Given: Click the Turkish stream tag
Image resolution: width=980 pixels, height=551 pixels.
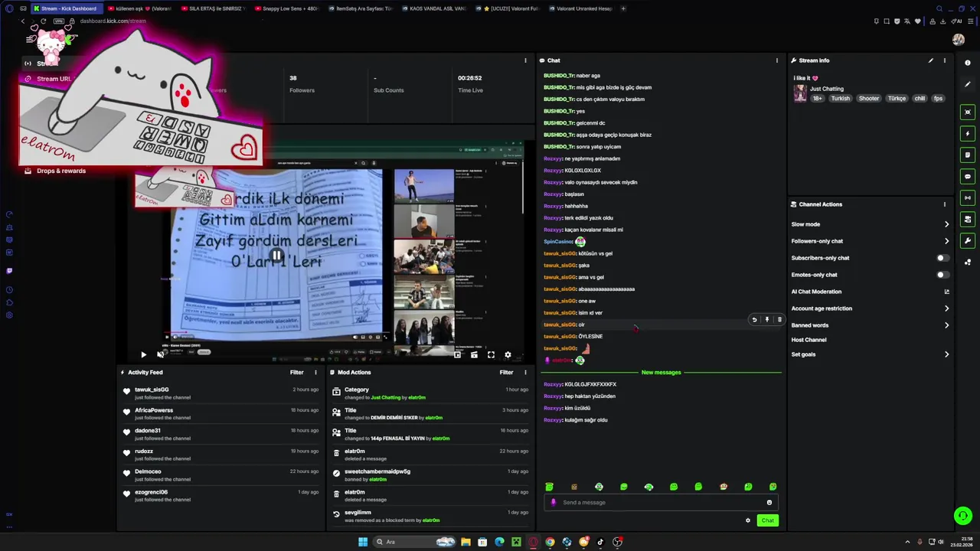Looking at the screenshot, I should click(841, 99).
